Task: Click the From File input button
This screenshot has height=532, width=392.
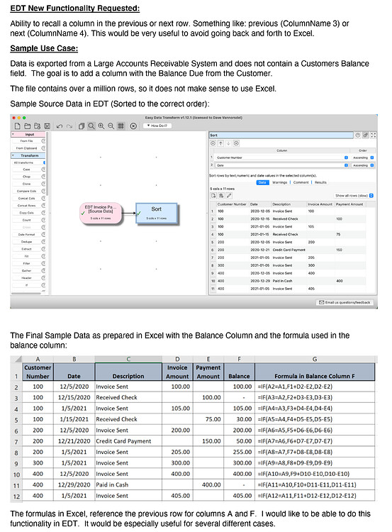Action: click(26, 141)
